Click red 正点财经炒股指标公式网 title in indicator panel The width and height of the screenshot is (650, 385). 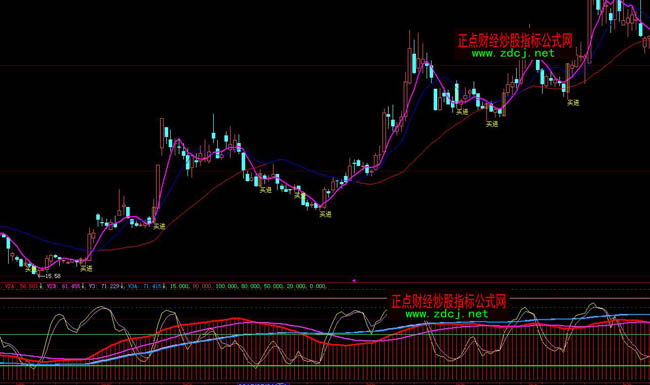point(449,301)
